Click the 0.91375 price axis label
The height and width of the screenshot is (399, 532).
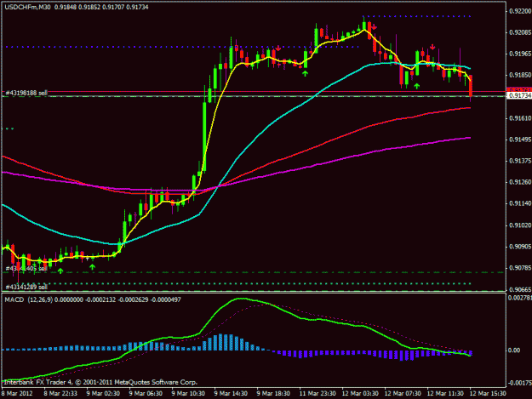tap(520, 161)
